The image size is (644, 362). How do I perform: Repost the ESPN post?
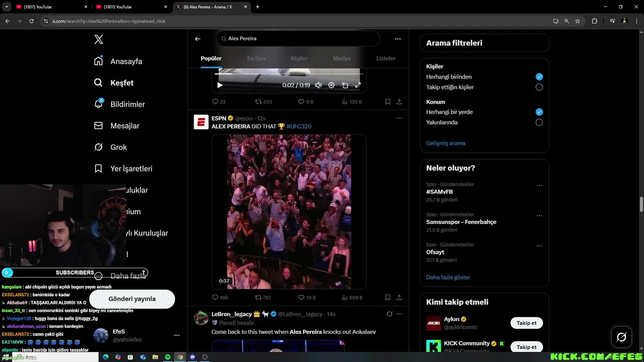pyautogui.click(x=263, y=298)
